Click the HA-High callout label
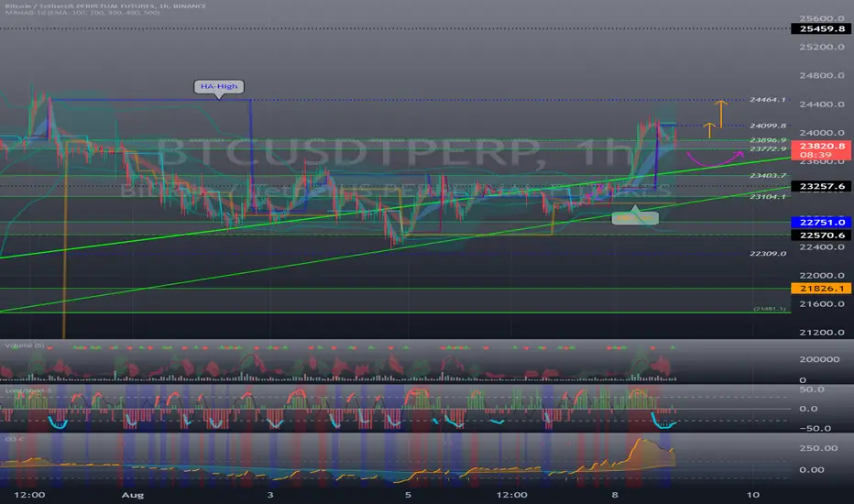854x504 pixels. pos(219,86)
